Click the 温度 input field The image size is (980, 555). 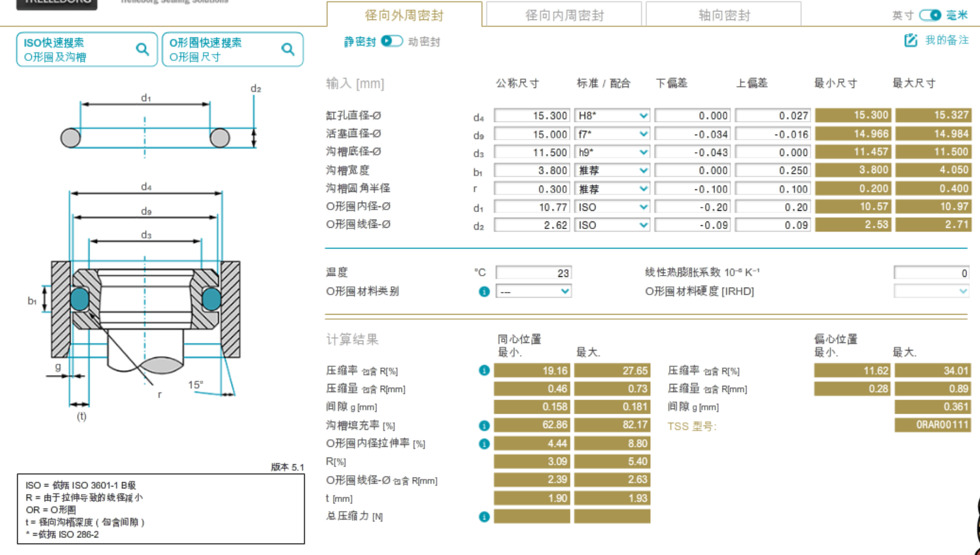pyautogui.click(x=533, y=273)
